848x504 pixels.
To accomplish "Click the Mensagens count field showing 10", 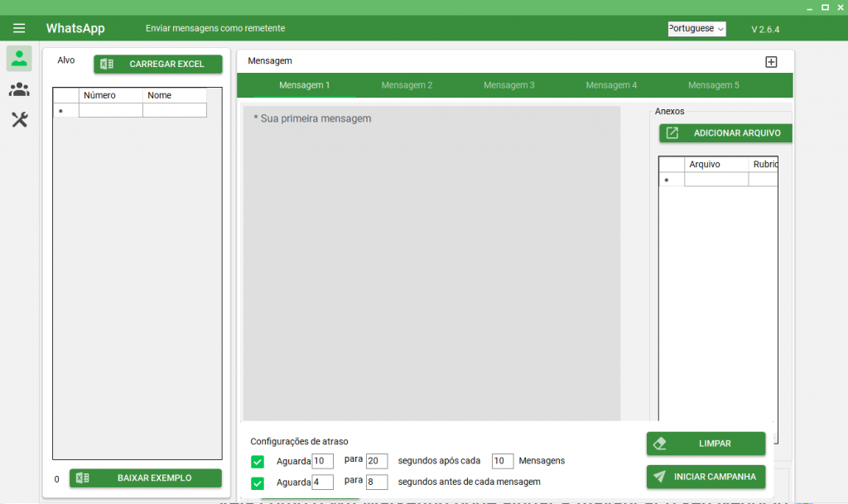I will tap(503, 461).
